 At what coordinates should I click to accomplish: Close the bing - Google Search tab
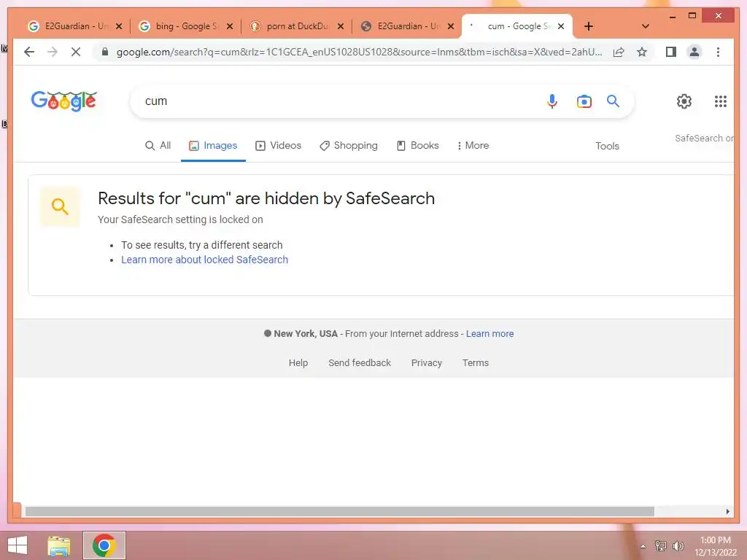[230, 26]
